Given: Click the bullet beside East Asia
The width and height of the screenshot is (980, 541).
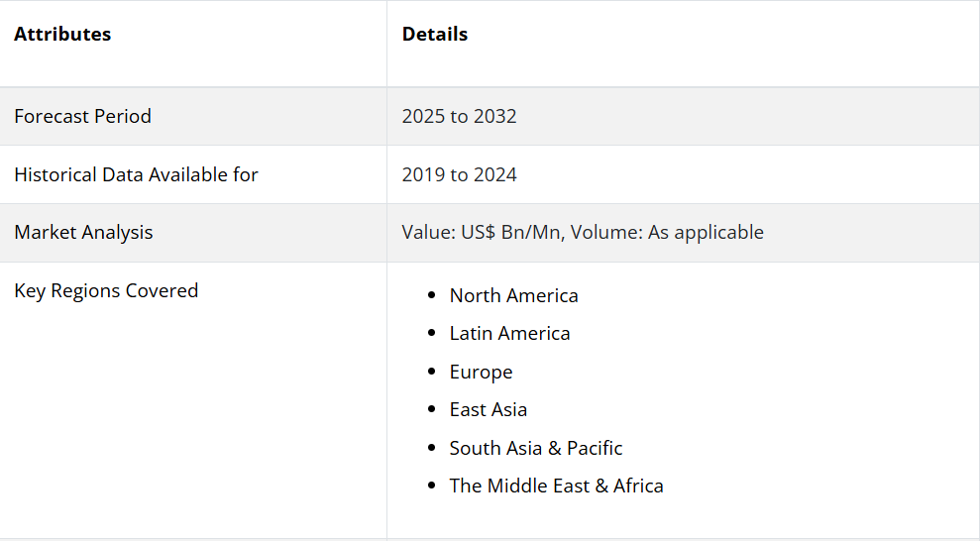Looking at the screenshot, I should coord(431,410).
